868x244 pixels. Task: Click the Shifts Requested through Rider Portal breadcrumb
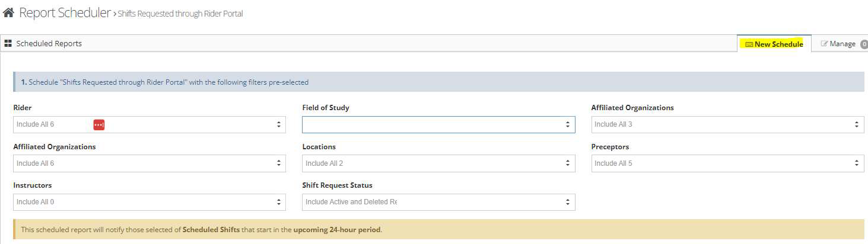click(x=180, y=14)
